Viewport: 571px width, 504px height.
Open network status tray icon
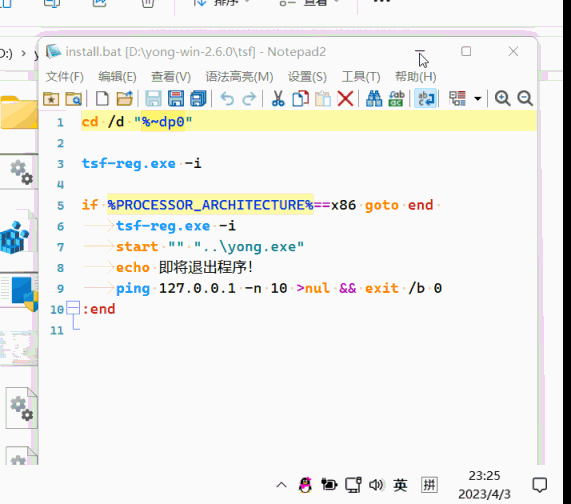point(353,485)
